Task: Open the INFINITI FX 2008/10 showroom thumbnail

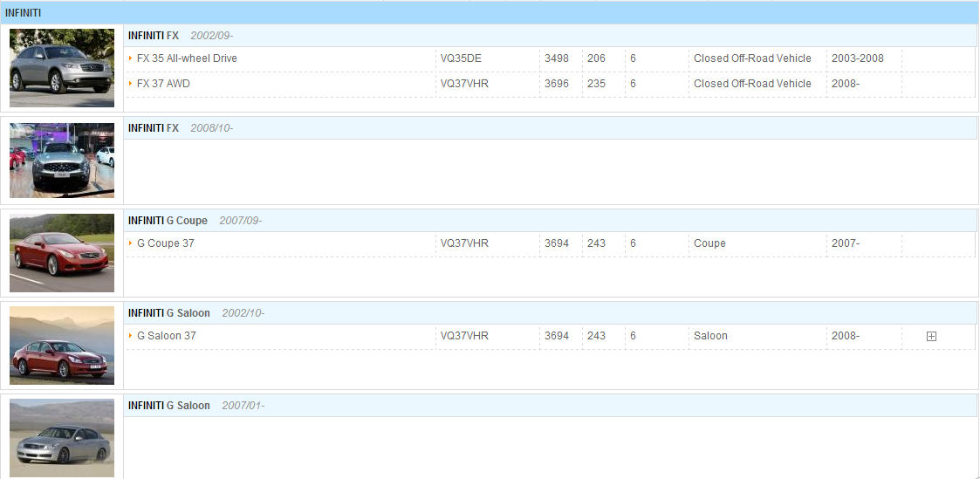Action: 62,161
